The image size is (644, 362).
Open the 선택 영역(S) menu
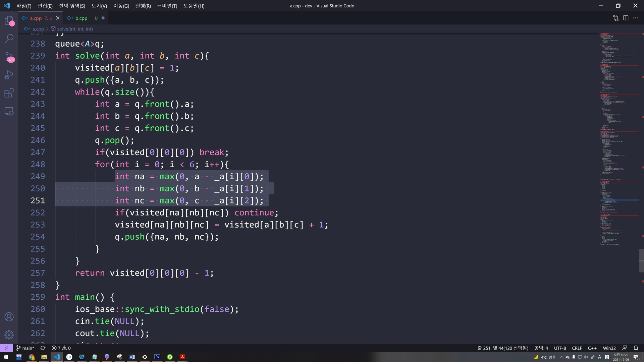(72, 6)
